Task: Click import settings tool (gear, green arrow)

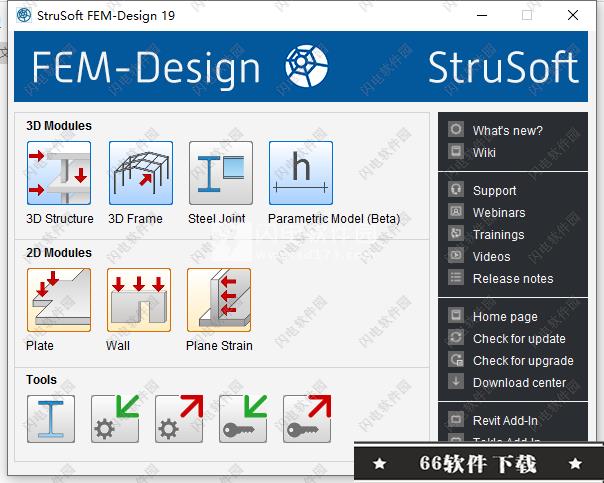Action: 115,419
